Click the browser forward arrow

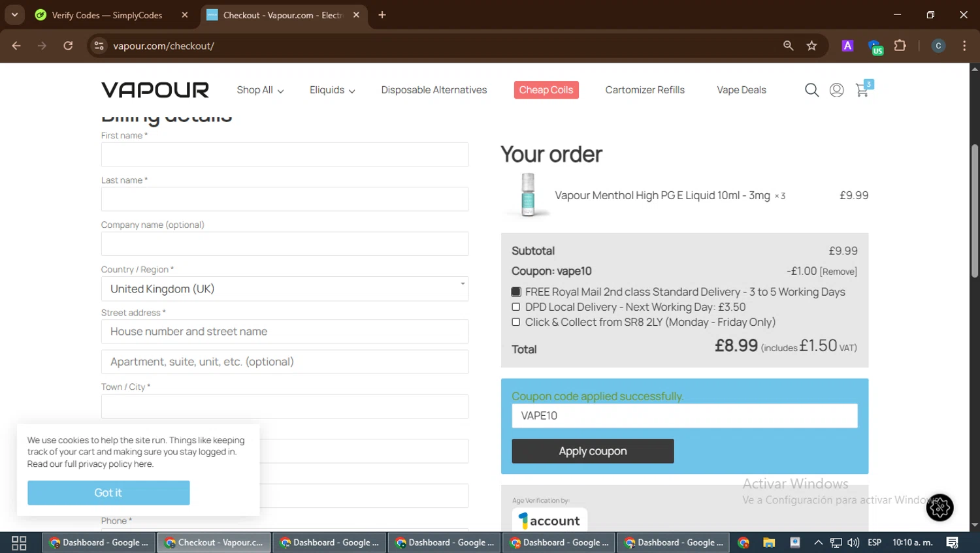coord(42,46)
